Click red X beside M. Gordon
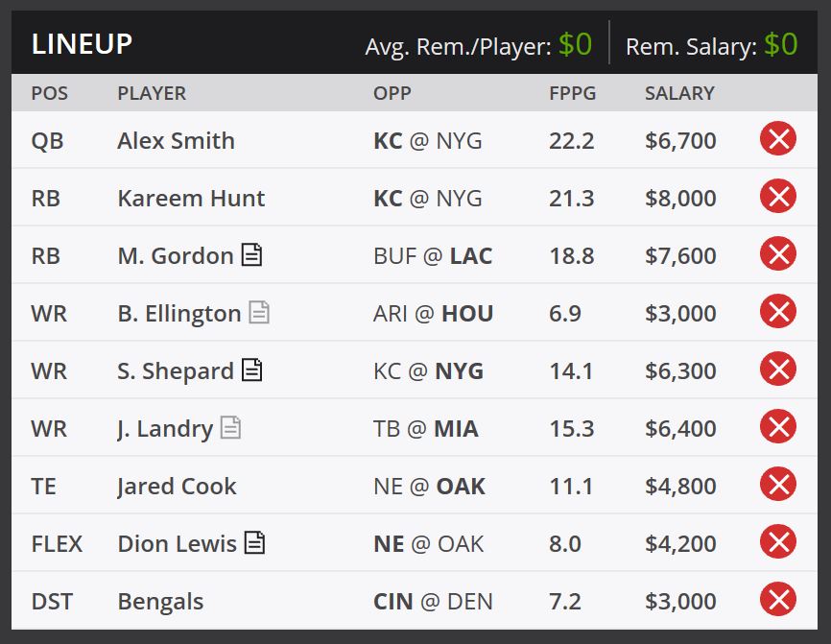 778,253
